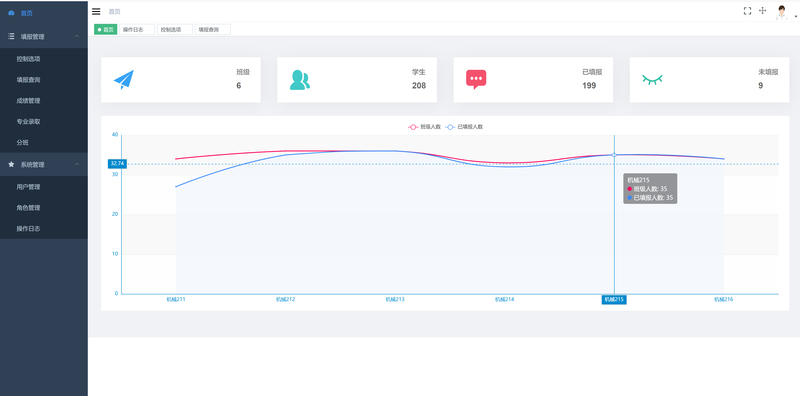The height and width of the screenshot is (396, 800).
Task: Click the four-arrow move icon in header
Action: pyautogui.click(x=762, y=11)
